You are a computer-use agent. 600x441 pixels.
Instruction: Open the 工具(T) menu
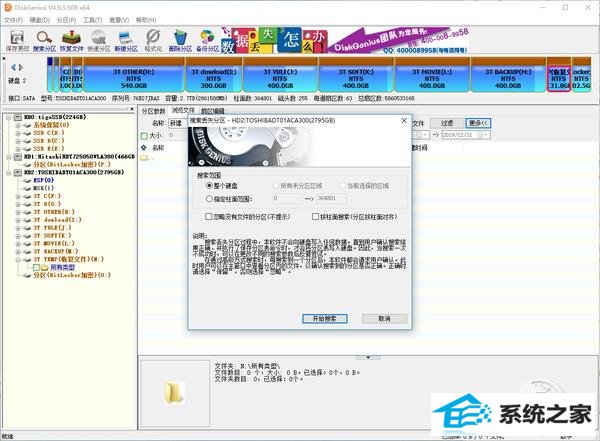click(x=93, y=20)
